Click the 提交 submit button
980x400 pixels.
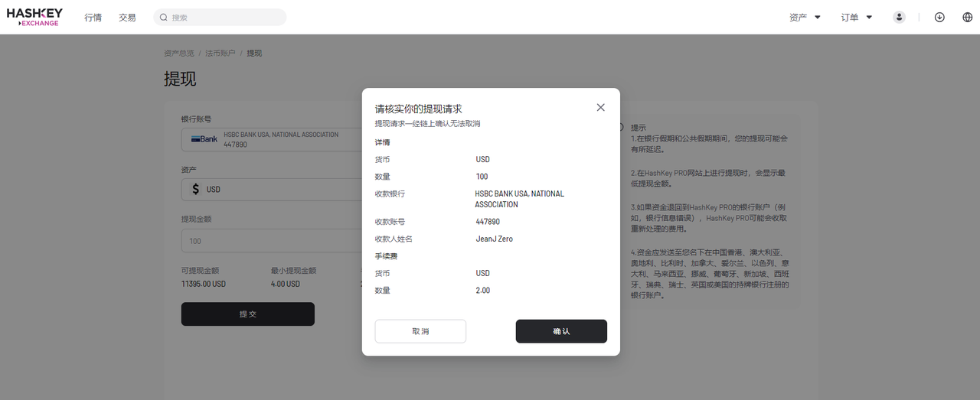247,314
